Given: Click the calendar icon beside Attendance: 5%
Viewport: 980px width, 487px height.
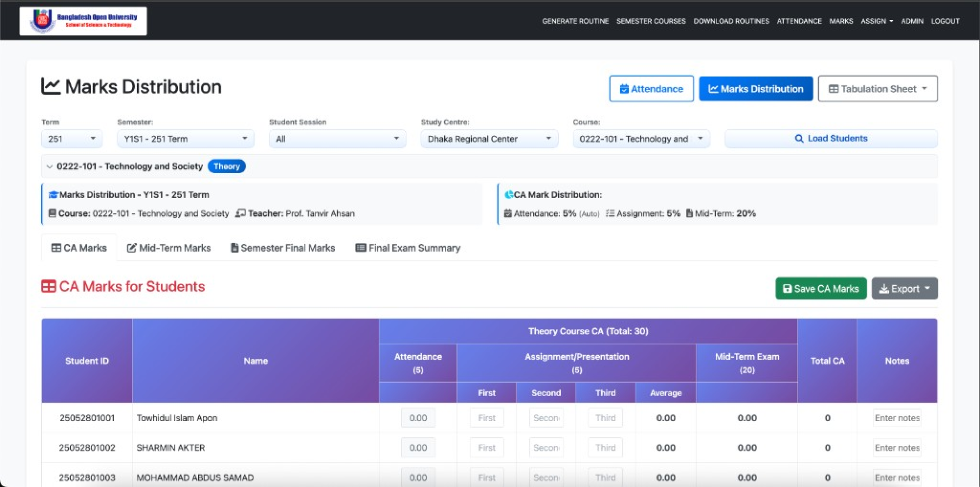Looking at the screenshot, I should click(x=508, y=213).
